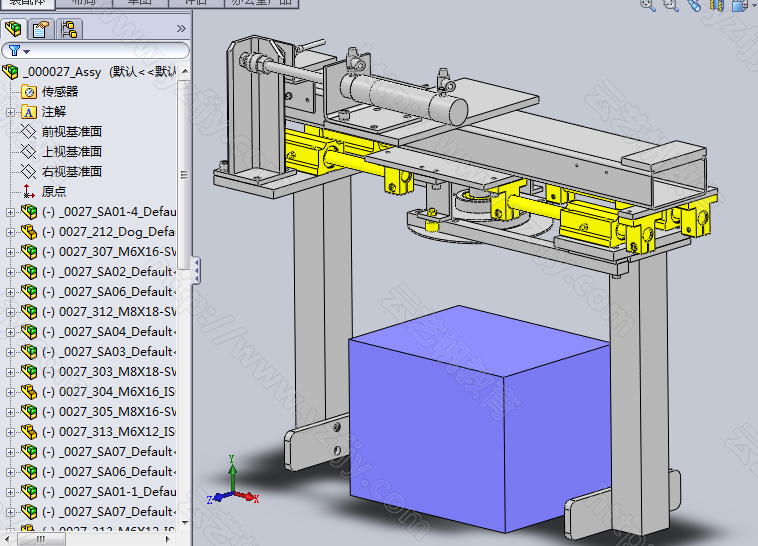Select _0027_SA02_Default component text
The width and height of the screenshot is (758, 546).
109,272
